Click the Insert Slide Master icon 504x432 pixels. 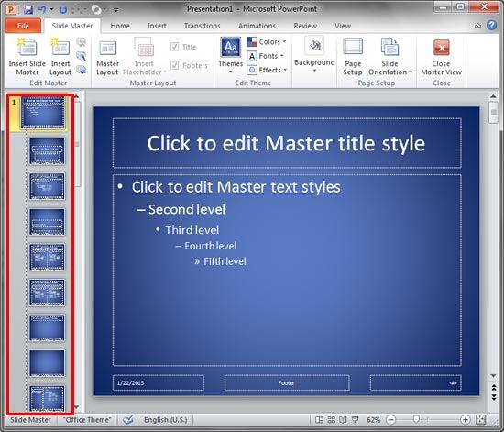27,57
